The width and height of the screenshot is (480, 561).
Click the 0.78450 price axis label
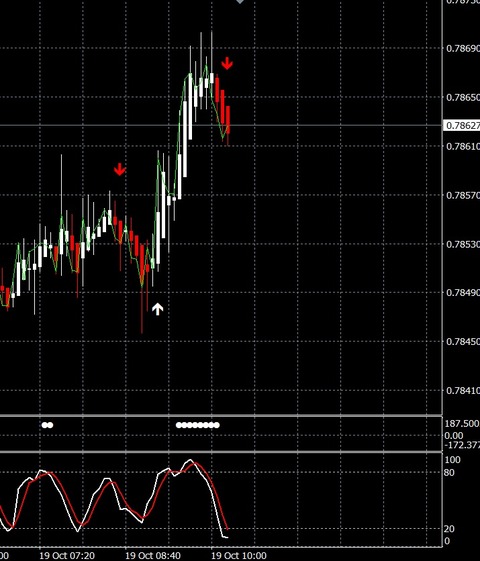(463, 341)
